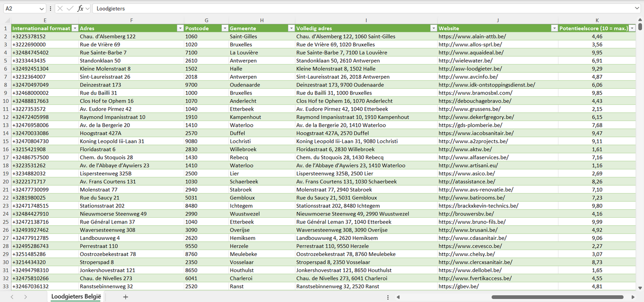This screenshot has height=302, width=644.
Task: Open the bramosbxl.com website link
Action: [x=475, y=93]
